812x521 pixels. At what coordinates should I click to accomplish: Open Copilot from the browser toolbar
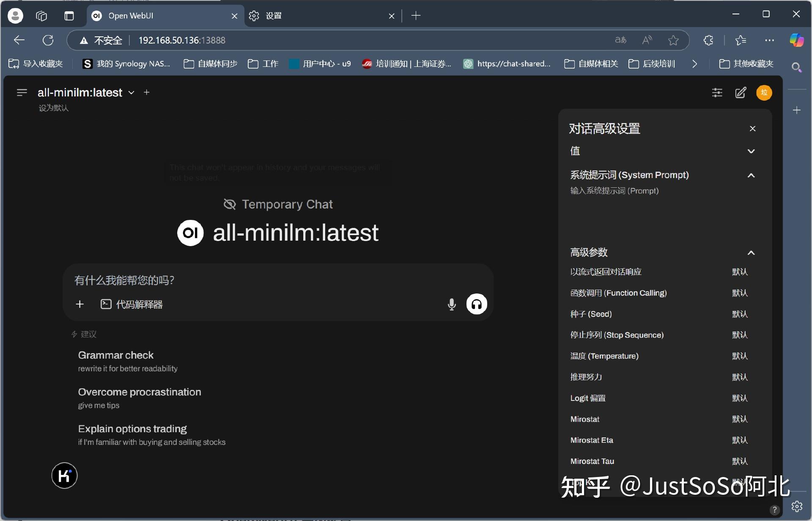pos(797,40)
